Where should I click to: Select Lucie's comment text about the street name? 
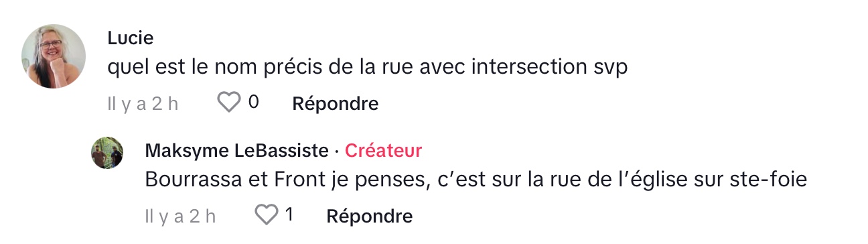[x=367, y=68]
